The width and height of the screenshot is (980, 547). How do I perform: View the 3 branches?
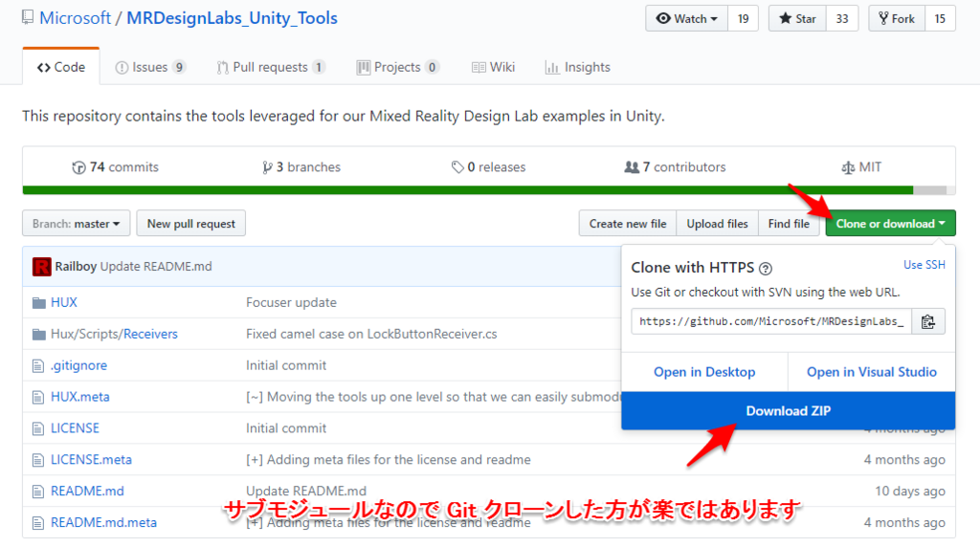301,166
